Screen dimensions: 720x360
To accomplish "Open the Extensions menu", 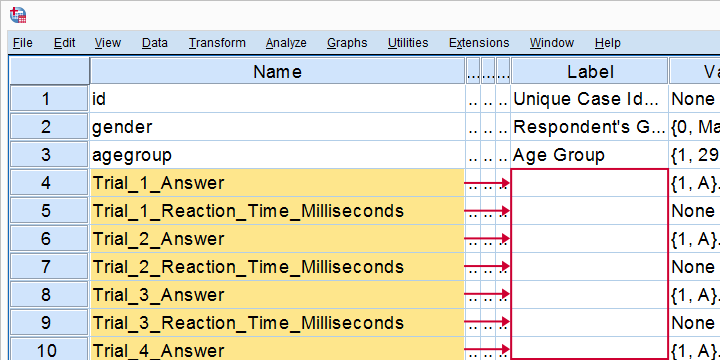I will (x=479, y=43).
